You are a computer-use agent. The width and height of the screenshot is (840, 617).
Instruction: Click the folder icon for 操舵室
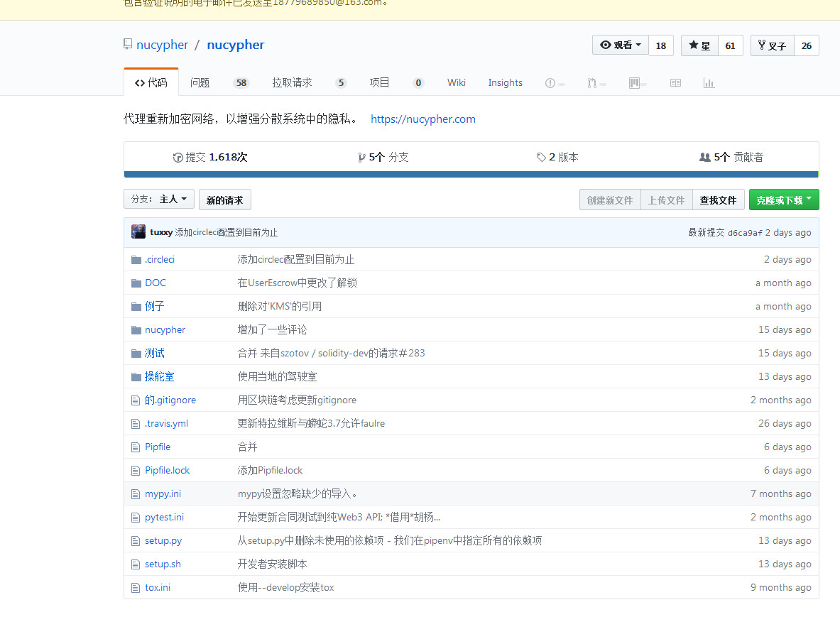point(136,377)
